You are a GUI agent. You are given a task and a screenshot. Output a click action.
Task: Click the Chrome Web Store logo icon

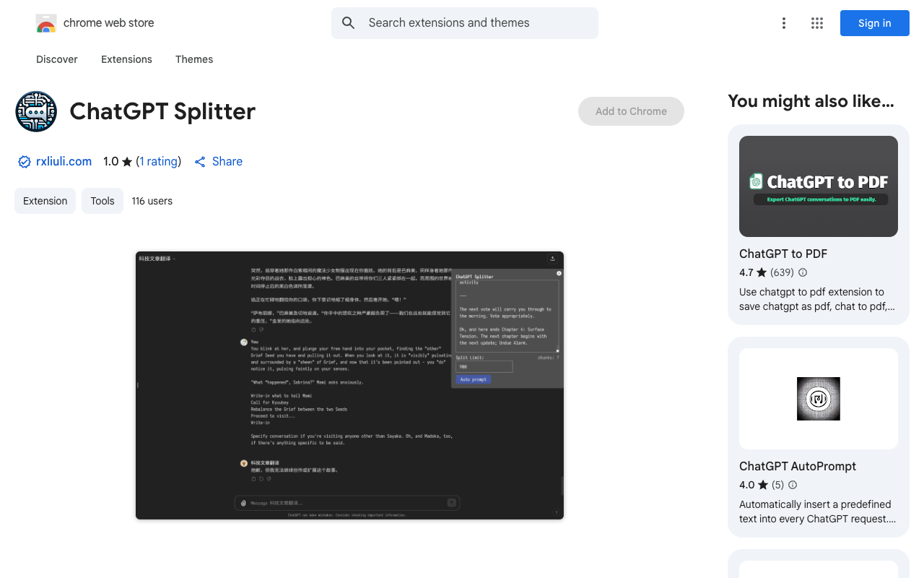pyautogui.click(x=46, y=23)
